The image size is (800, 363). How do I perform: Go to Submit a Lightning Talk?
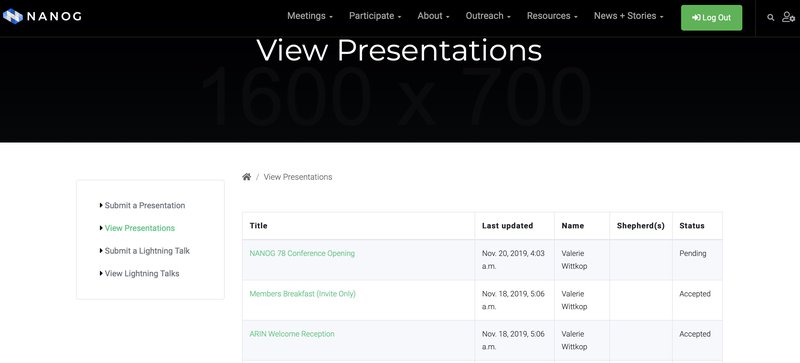(147, 251)
